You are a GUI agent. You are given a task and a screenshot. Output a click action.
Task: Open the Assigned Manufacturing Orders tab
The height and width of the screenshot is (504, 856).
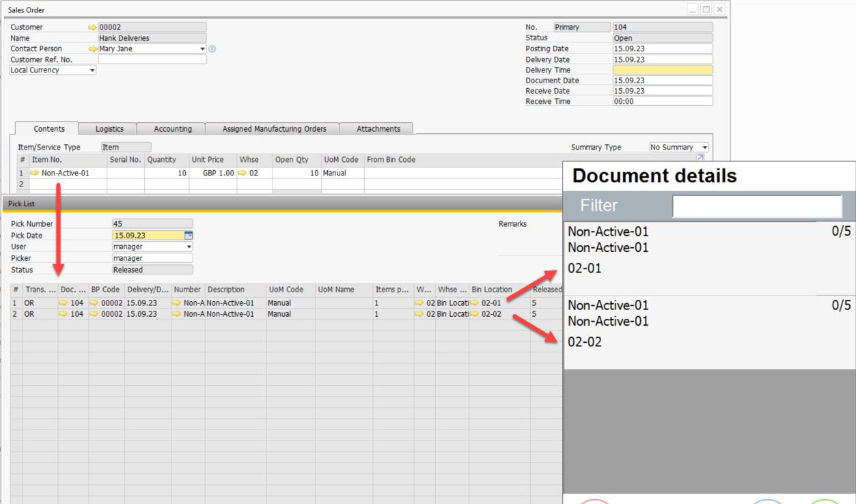pos(275,128)
